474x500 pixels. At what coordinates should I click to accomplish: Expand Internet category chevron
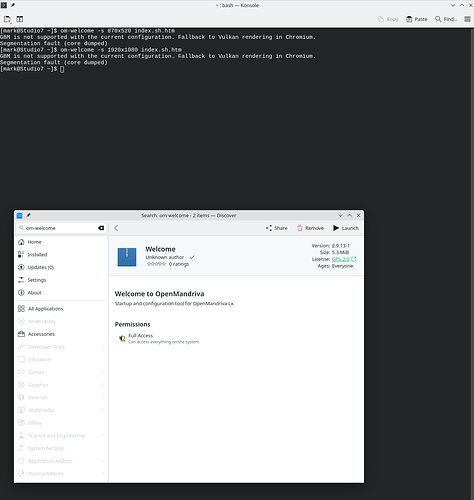tap(102, 397)
